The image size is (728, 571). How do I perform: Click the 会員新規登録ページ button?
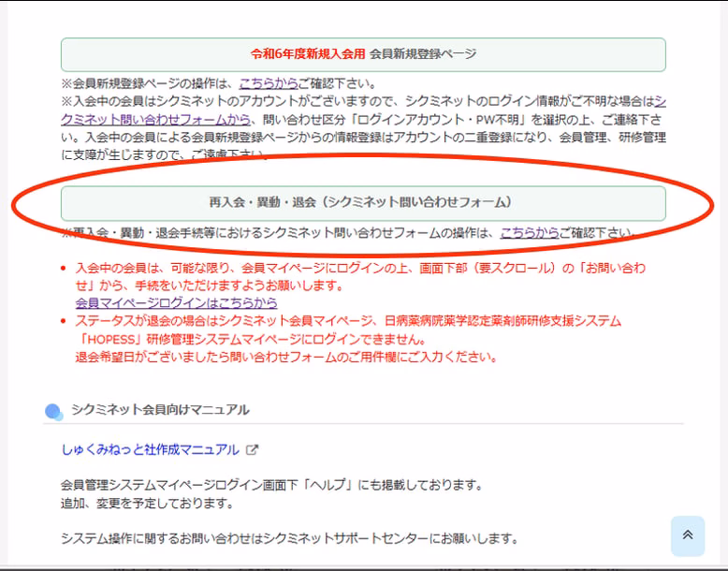click(363, 54)
